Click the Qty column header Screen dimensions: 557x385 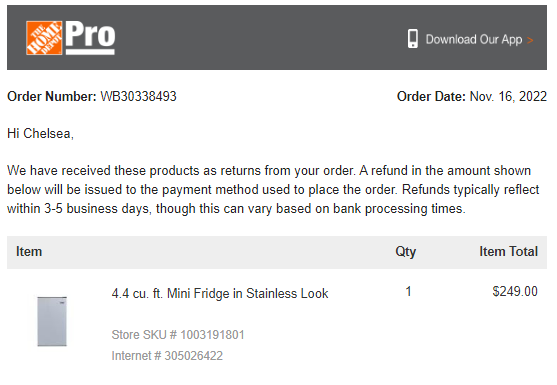pyautogui.click(x=405, y=252)
